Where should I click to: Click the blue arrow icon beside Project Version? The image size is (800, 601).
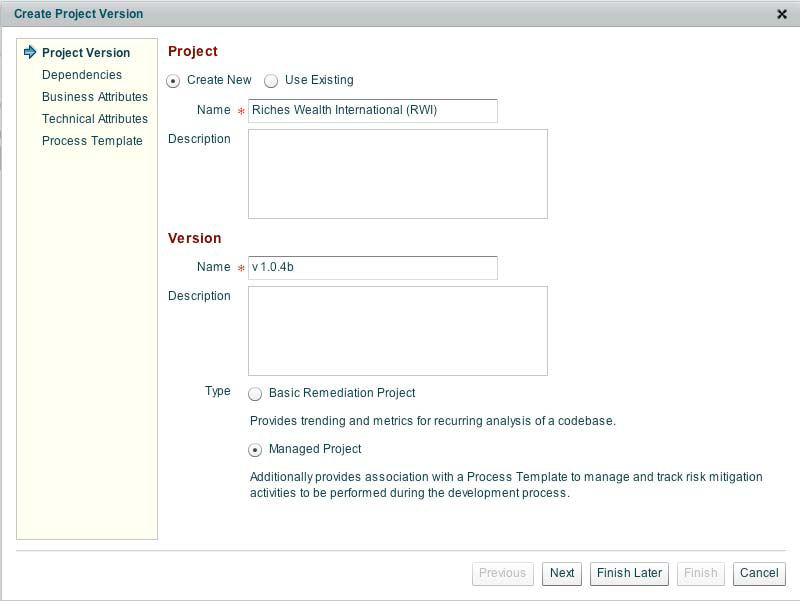click(30, 52)
